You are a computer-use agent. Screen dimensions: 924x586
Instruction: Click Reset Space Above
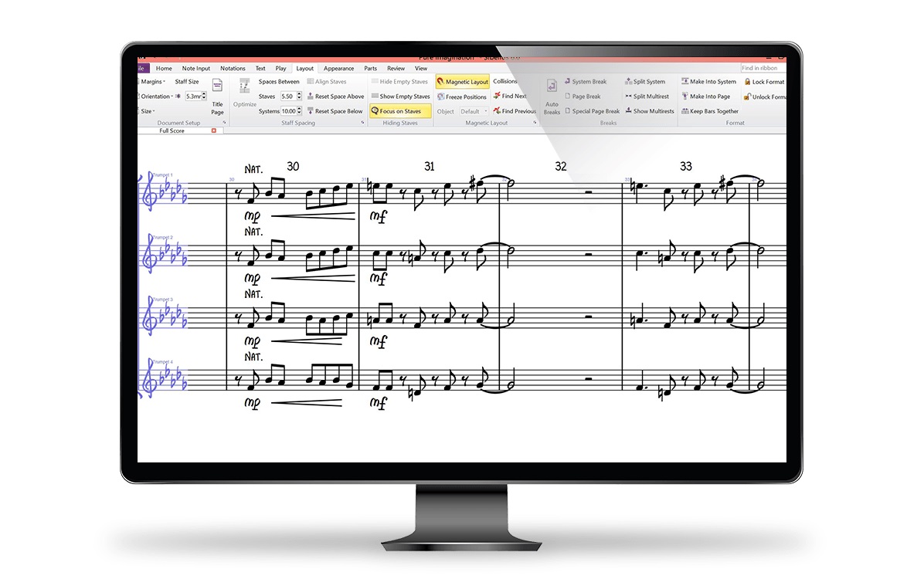coord(335,97)
